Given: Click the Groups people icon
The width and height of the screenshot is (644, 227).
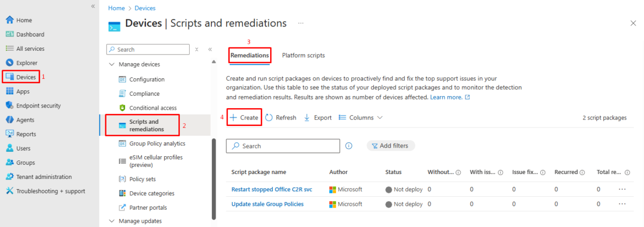Looking at the screenshot, I should [x=10, y=163].
